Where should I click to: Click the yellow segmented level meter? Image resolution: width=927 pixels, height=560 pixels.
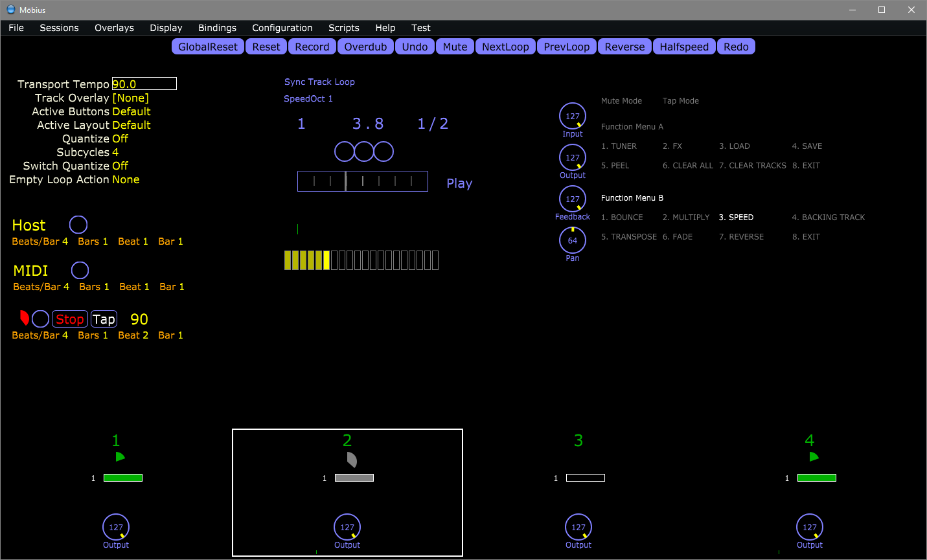pos(361,260)
